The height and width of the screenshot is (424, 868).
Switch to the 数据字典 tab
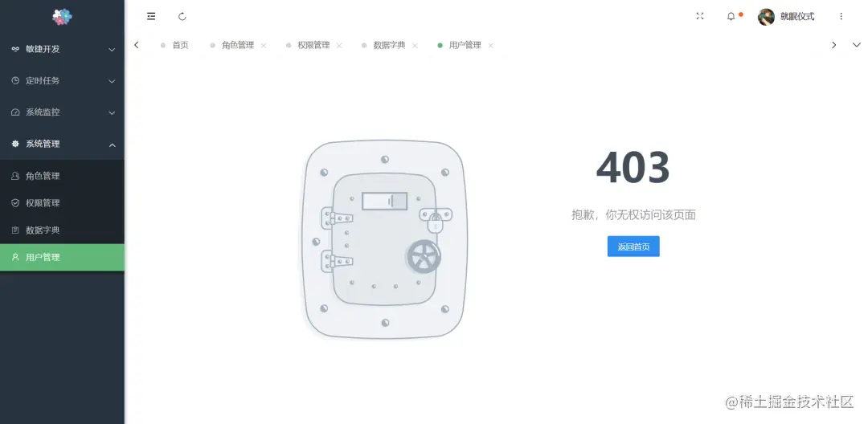(x=389, y=45)
